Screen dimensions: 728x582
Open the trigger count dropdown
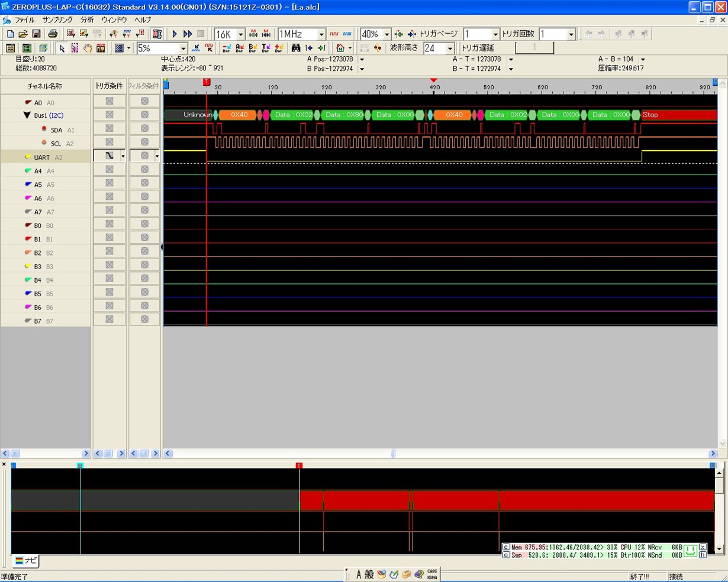click(571, 34)
